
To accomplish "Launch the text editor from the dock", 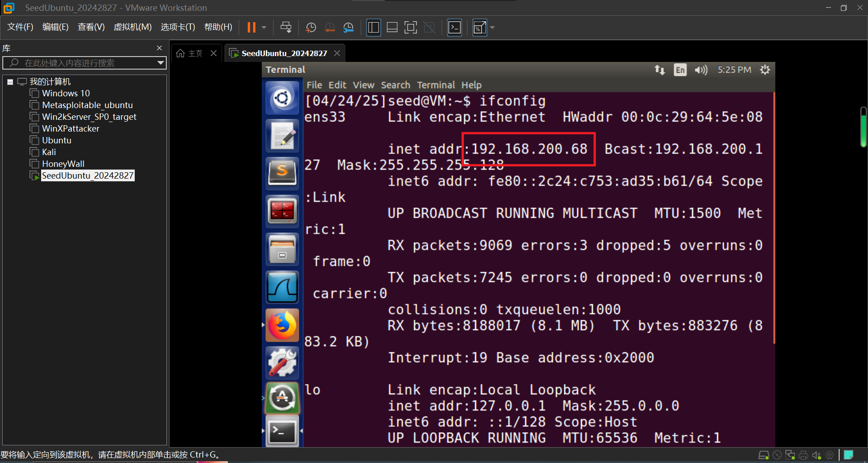I will [x=282, y=136].
